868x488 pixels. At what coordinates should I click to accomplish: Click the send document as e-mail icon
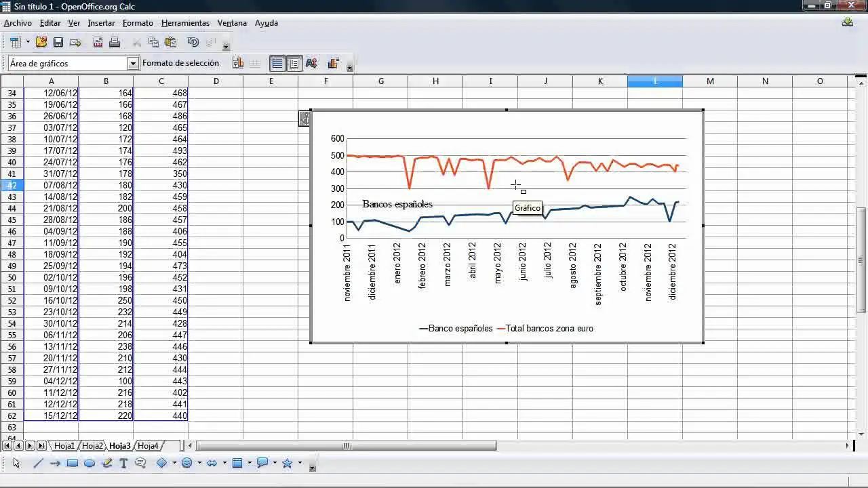(75, 42)
